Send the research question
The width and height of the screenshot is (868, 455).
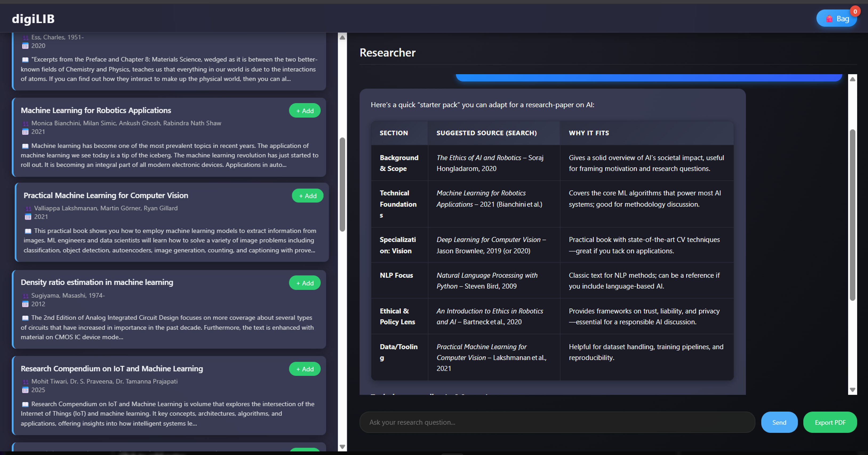(779, 422)
